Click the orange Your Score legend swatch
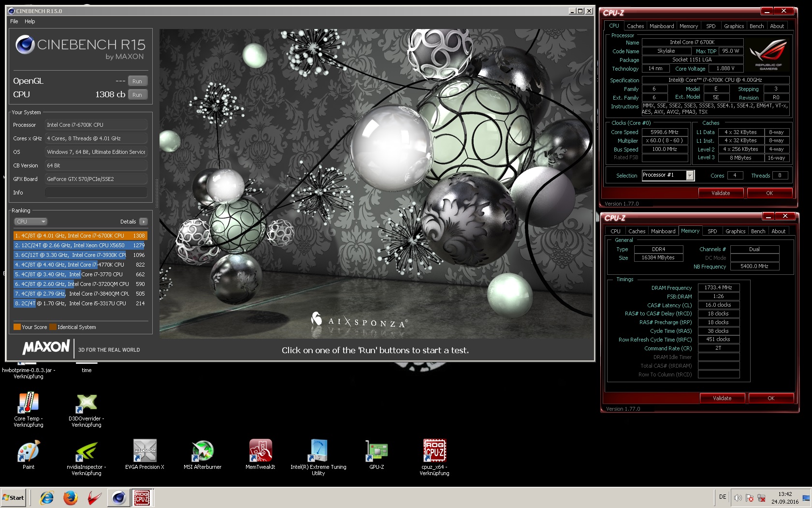The width and height of the screenshot is (812, 508). tap(17, 327)
